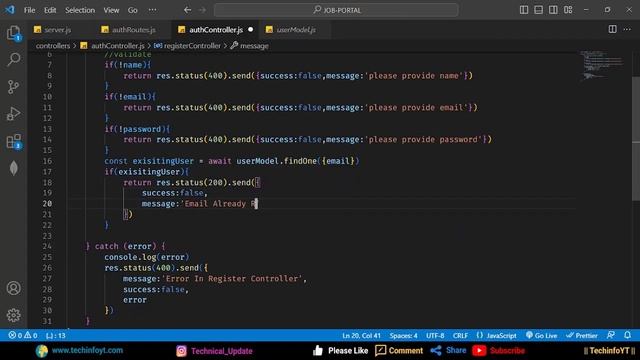
Task: Open the Explorer view in activity bar
Action: [13, 33]
